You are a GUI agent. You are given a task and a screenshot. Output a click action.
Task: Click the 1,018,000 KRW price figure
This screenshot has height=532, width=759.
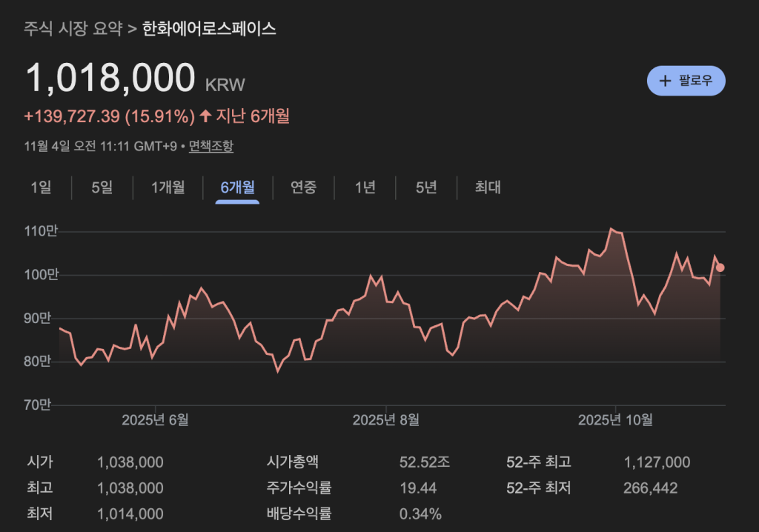(x=111, y=79)
